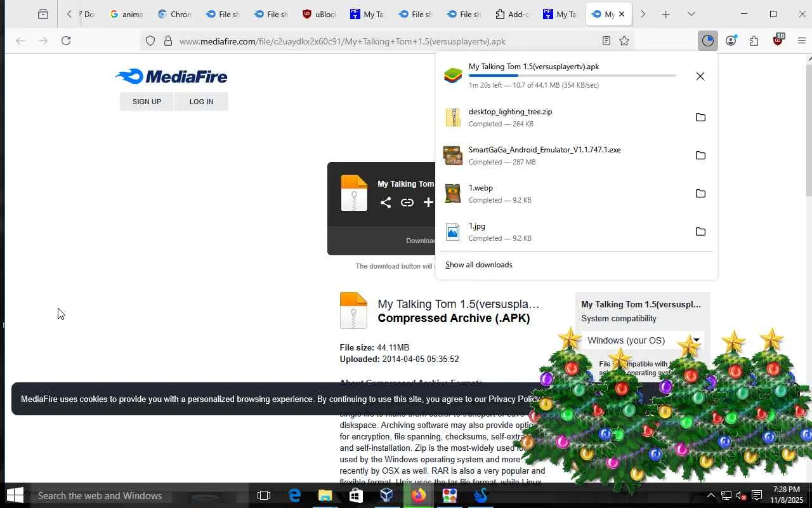
Task: Switch to the Google 'anima' tab
Action: coord(126,14)
